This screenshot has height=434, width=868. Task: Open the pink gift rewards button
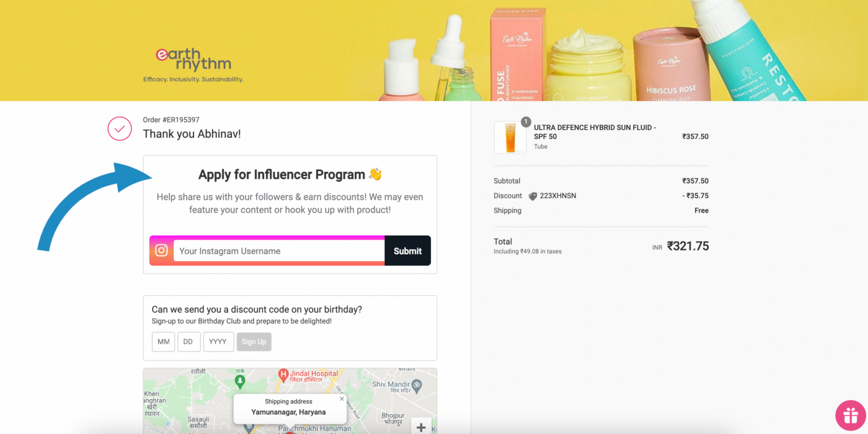tap(850, 415)
